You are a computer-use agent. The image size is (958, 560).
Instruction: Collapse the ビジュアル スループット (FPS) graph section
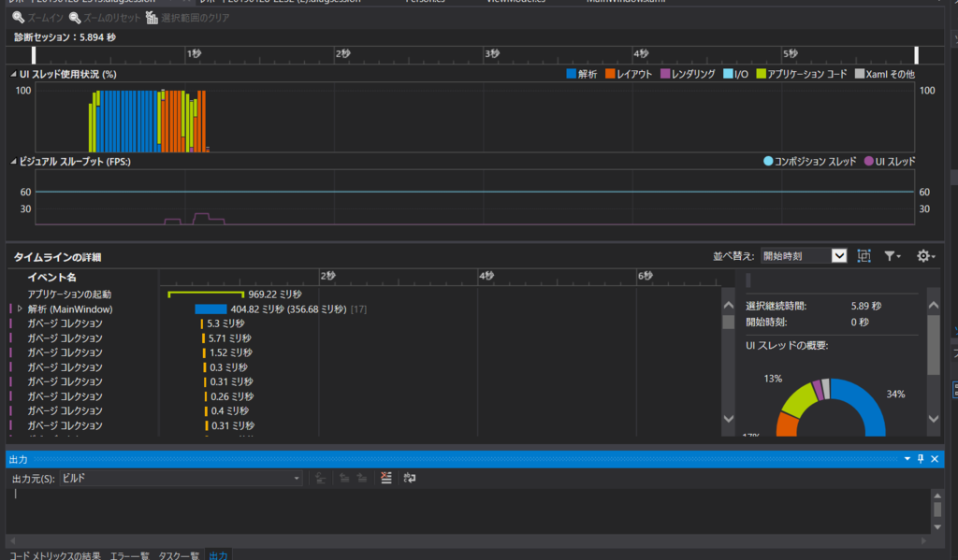[13, 161]
